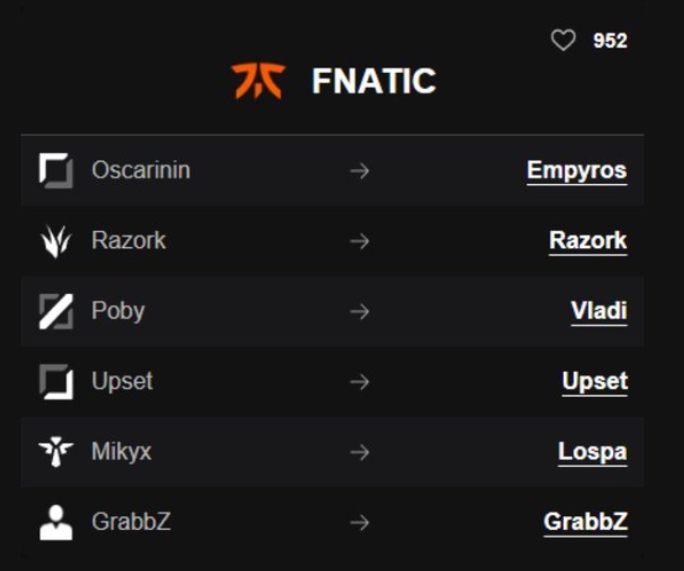Screen dimensions: 684x571
Task: Click the arrow in the Oscarinin row
Action: coord(360,171)
